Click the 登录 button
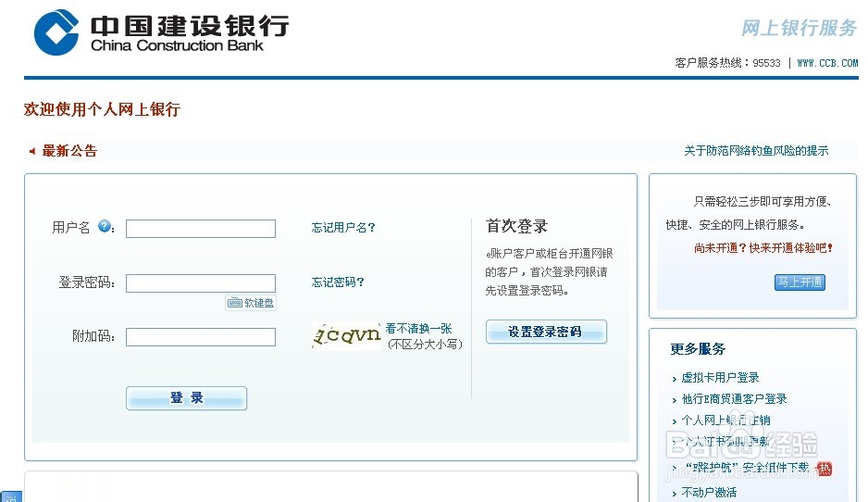This screenshot has width=868, height=502. 187,398
